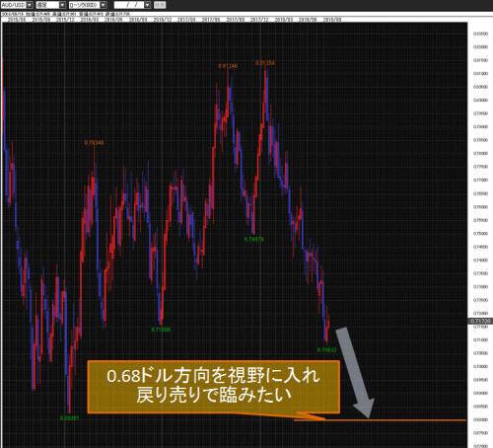Open the date picker dropdown arrow
Image resolution: width=493 pixels, height=448 pixels.
tap(148, 5)
